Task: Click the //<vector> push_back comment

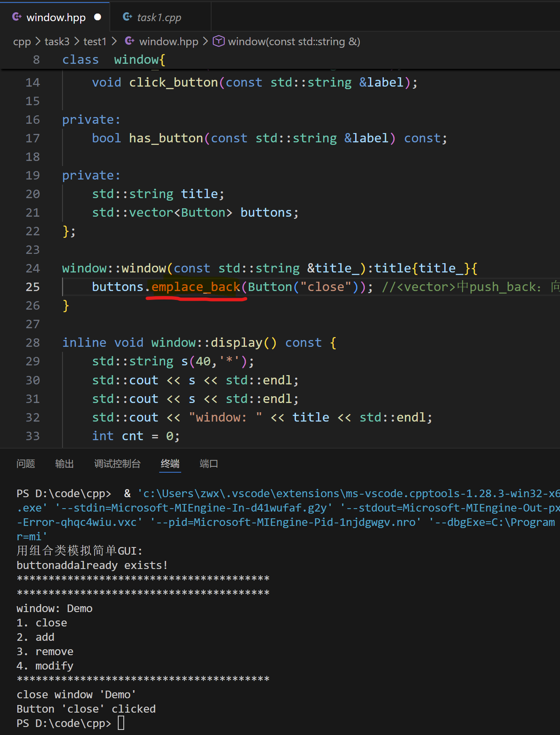Action: (470, 287)
